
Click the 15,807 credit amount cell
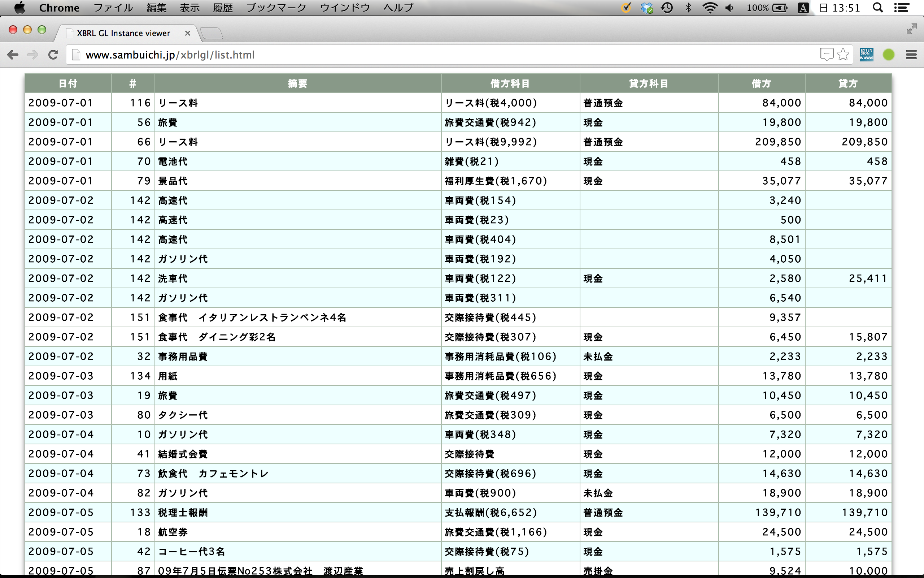pos(849,337)
